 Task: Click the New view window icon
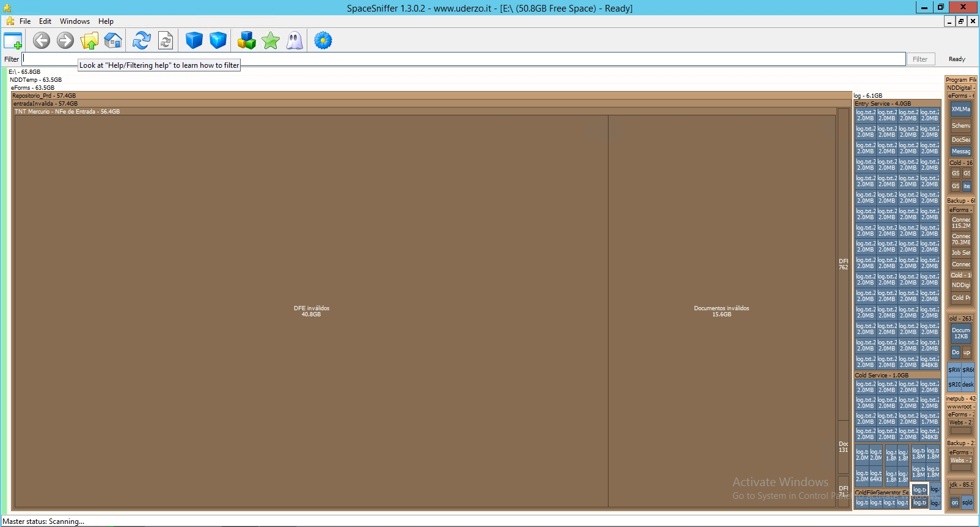13,41
